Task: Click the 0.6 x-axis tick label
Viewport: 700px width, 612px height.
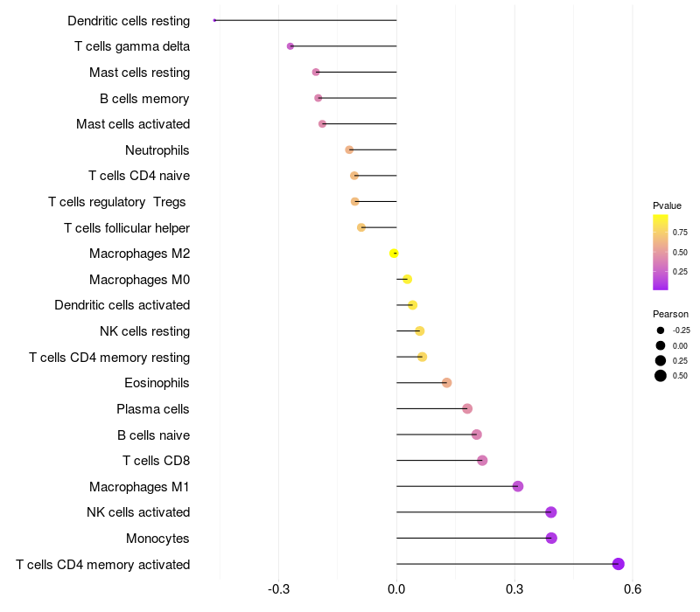Action: 633,589
